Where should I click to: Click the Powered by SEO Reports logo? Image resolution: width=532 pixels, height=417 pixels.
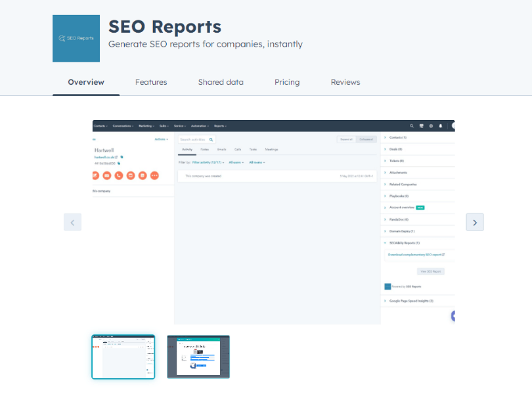point(388,287)
